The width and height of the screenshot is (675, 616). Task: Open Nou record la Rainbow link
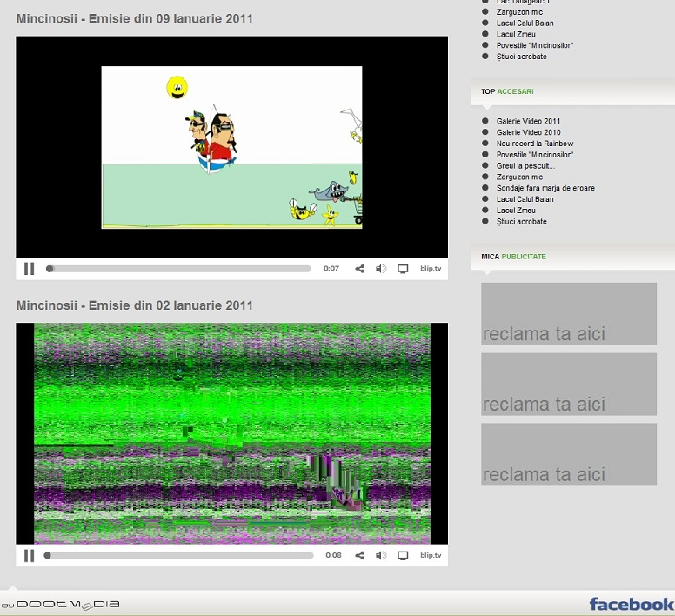coord(535,144)
